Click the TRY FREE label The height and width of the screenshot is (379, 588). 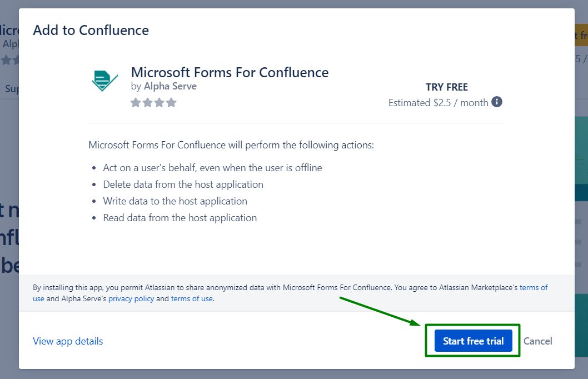coord(446,87)
